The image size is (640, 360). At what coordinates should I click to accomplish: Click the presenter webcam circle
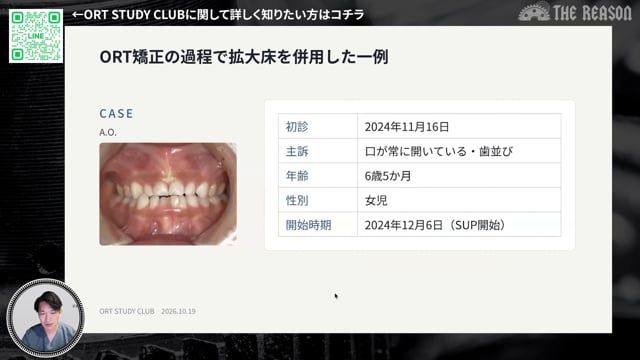46,318
